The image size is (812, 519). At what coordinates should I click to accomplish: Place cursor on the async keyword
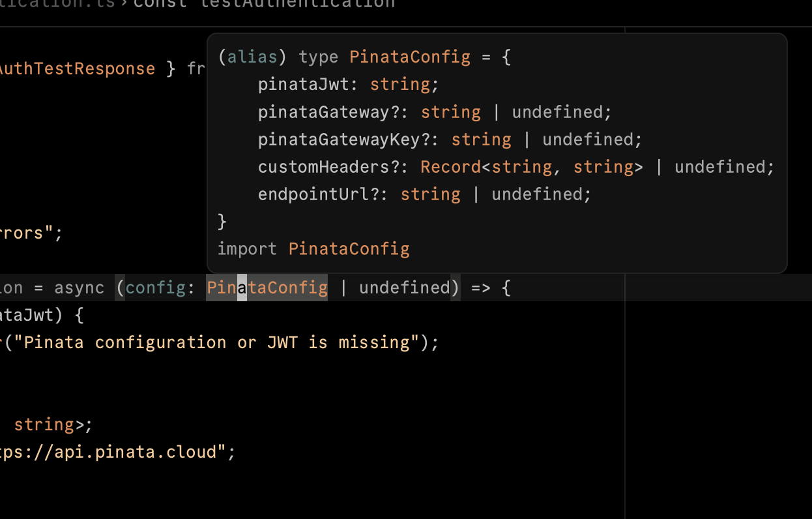coord(79,288)
